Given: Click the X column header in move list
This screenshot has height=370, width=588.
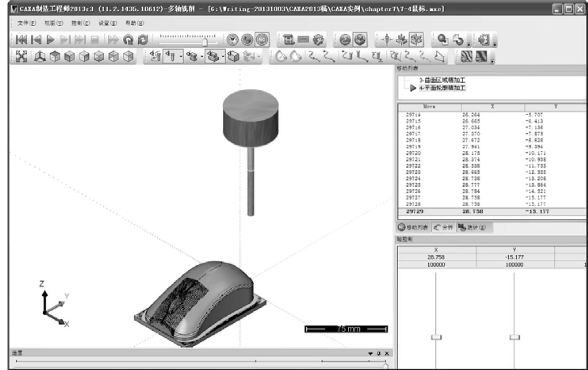Looking at the screenshot, I should 493,107.
